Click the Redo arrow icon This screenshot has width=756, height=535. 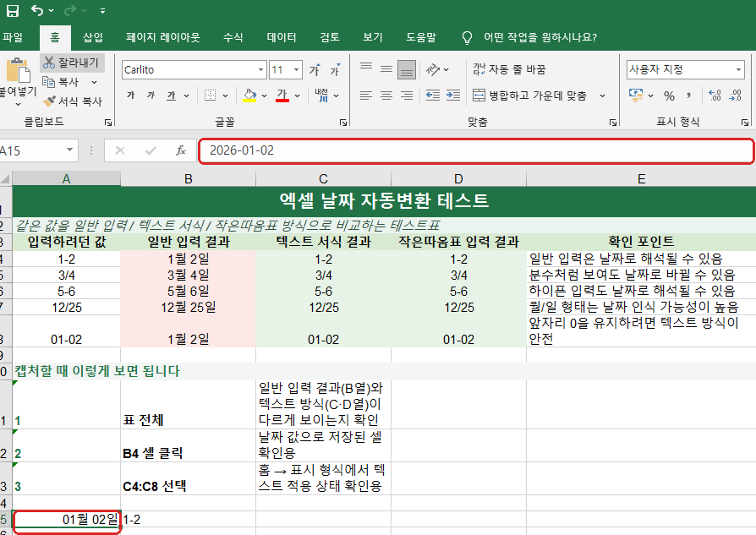(x=70, y=10)
